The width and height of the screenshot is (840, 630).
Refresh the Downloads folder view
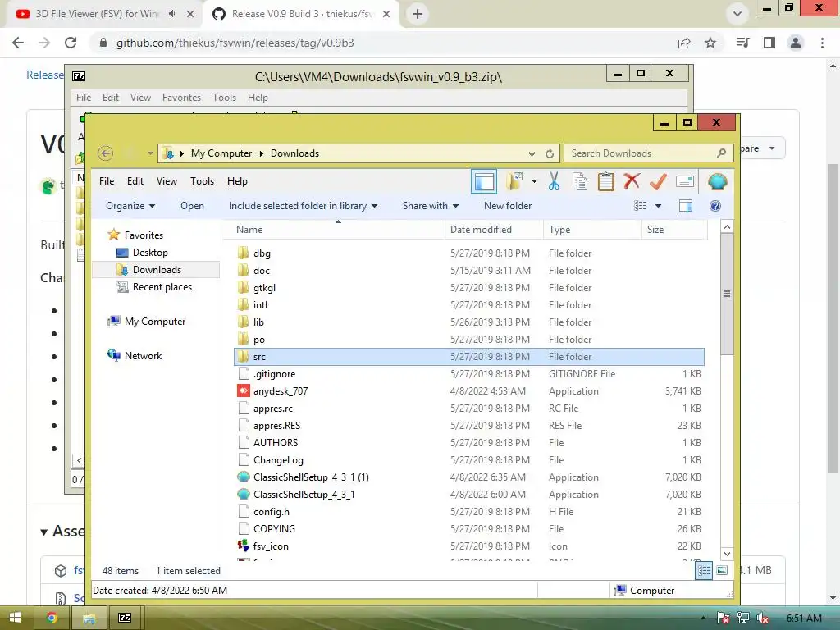[x=550, y=153]
